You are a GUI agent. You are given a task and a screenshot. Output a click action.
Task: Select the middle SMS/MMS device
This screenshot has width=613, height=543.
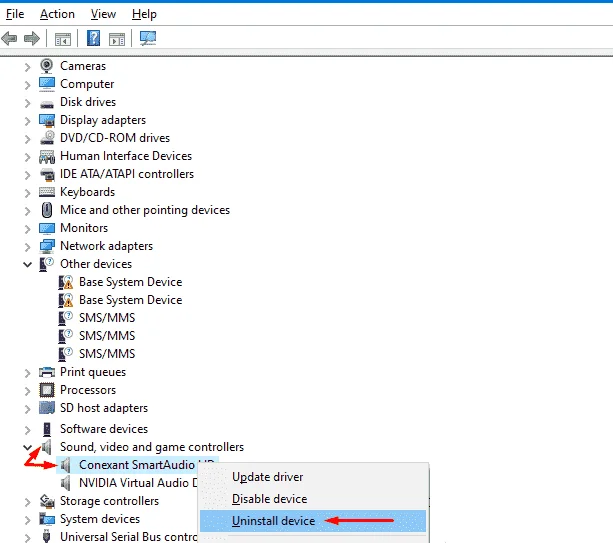[x=107, y=336]
